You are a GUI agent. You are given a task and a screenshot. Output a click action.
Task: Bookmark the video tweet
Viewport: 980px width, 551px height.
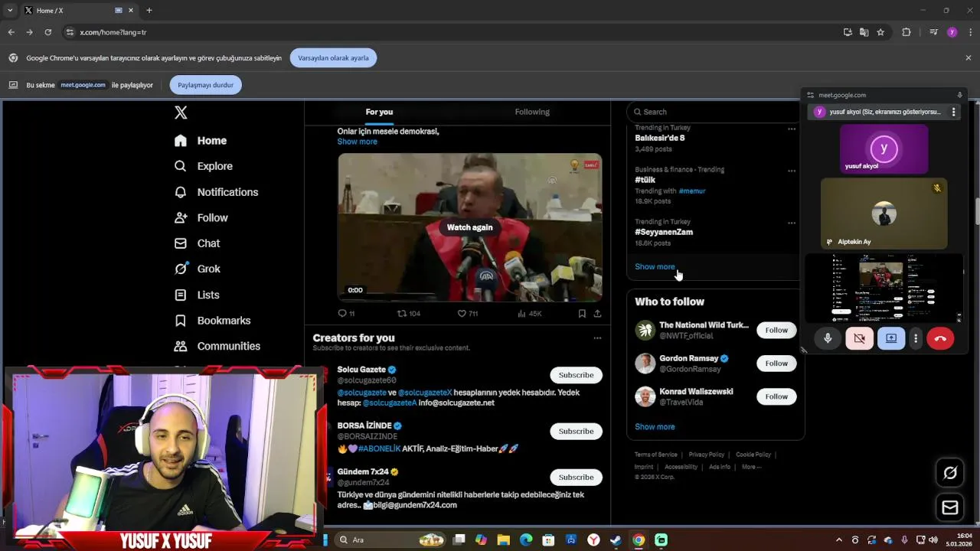click(x=582, y=314)
